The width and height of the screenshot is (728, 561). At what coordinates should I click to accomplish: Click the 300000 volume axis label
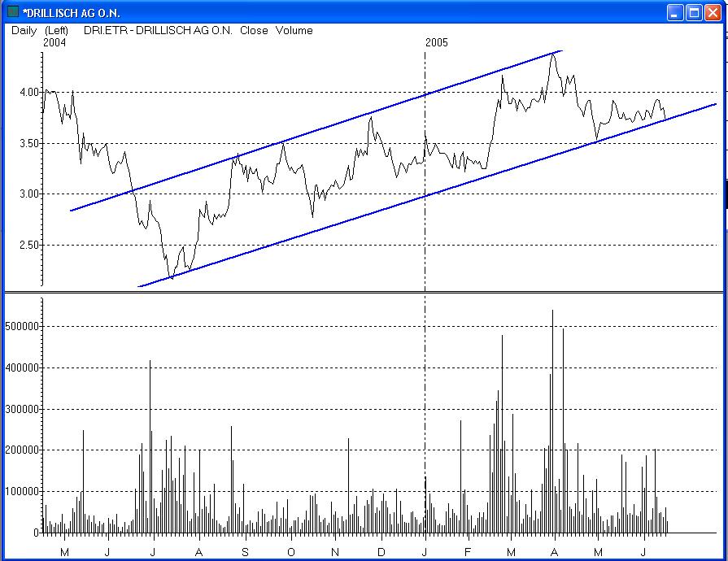click(x=22, y=409)
